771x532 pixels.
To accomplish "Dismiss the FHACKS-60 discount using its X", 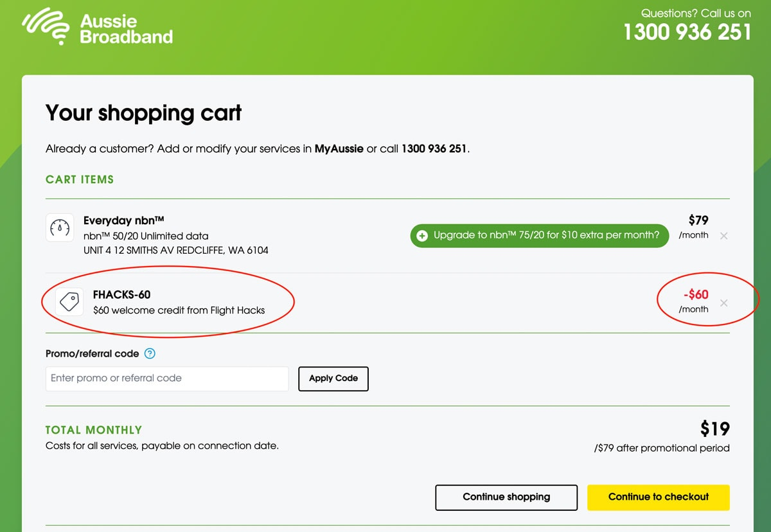I will coord(724,303).
